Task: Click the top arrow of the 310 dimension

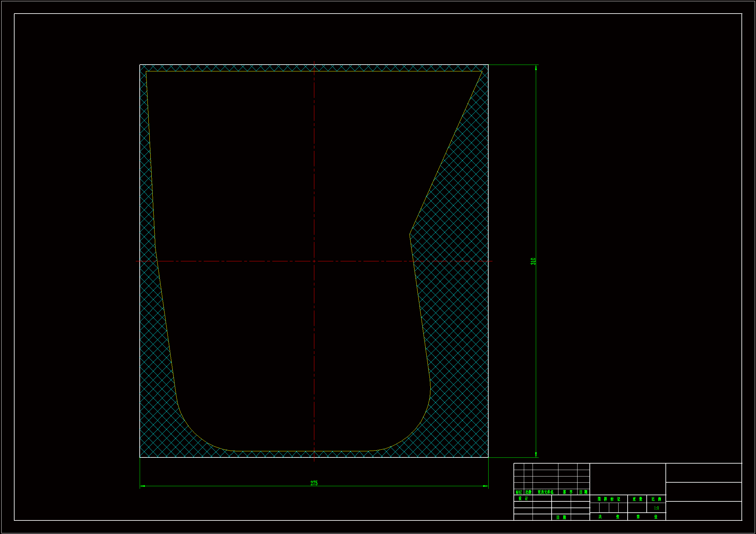Action: pyautogui.click(x=536, y=68)
